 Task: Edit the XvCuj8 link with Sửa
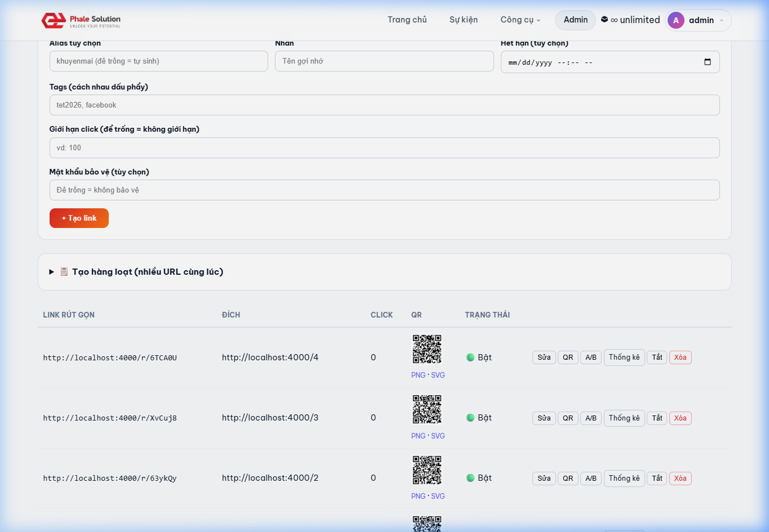[x=544, y=418]
